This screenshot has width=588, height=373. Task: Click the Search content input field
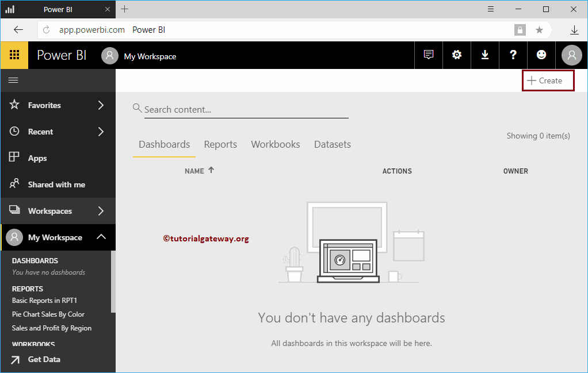click(x=246, y=109)
